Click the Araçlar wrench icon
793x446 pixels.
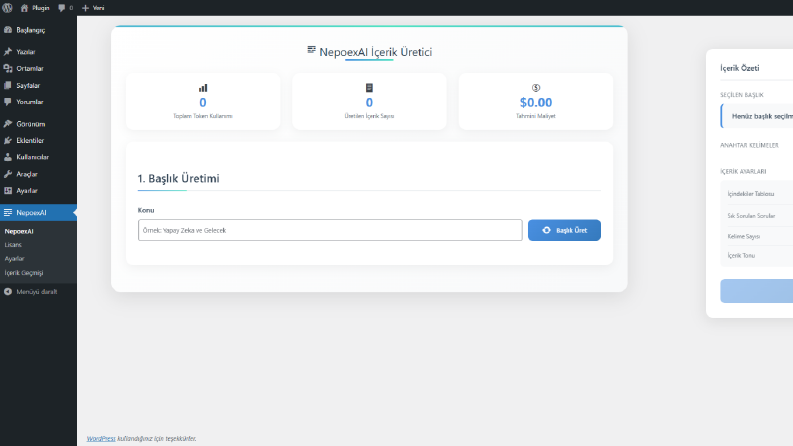8,174
